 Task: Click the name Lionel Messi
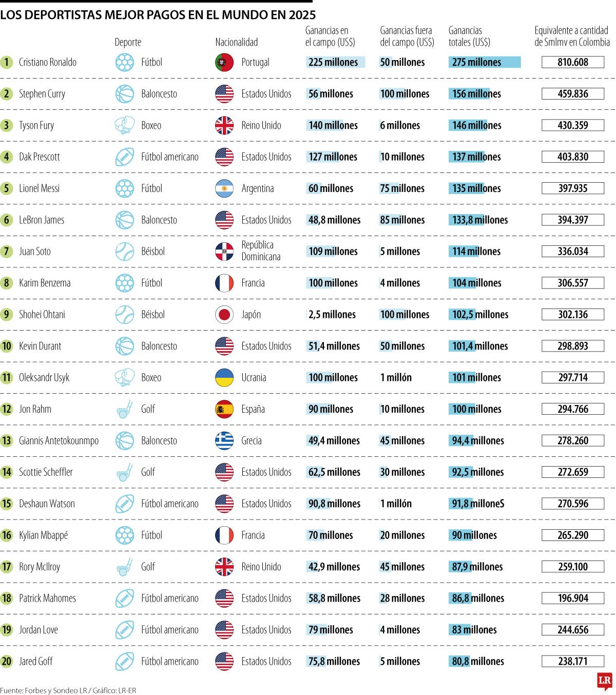pyautogui.click(x=39, y=188)
